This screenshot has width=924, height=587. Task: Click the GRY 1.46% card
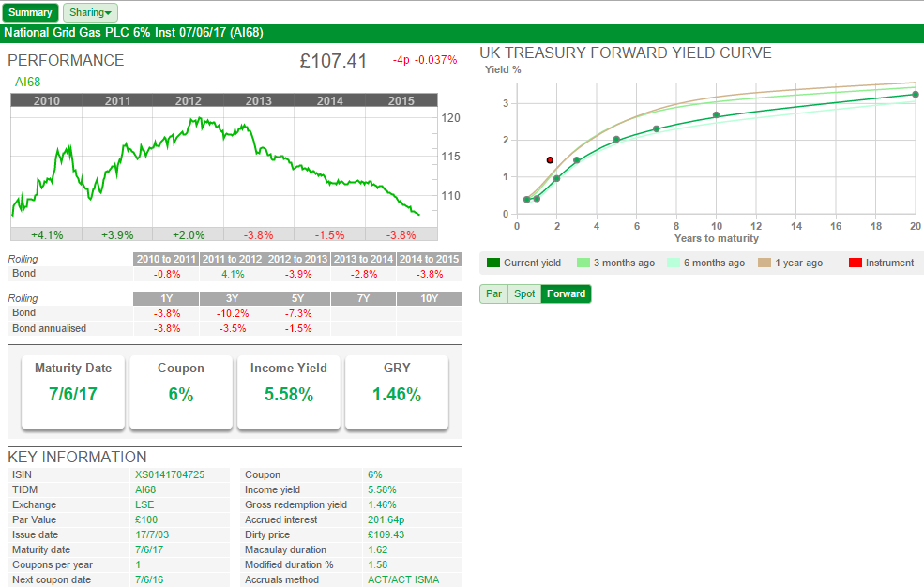397,392
